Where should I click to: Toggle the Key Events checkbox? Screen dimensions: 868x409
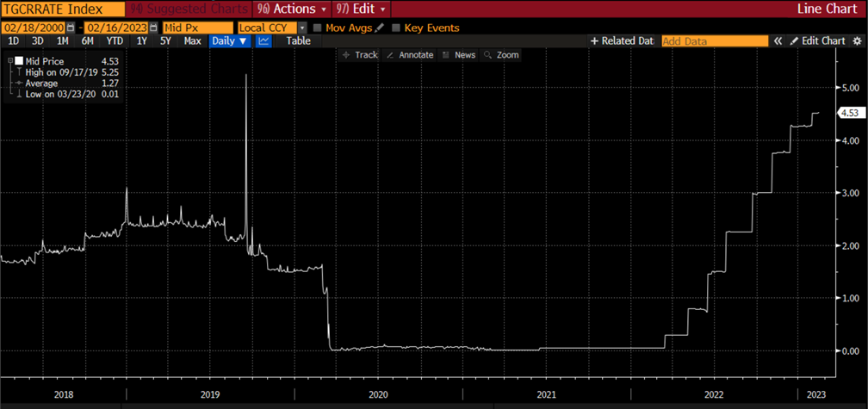tap(396, 28)
